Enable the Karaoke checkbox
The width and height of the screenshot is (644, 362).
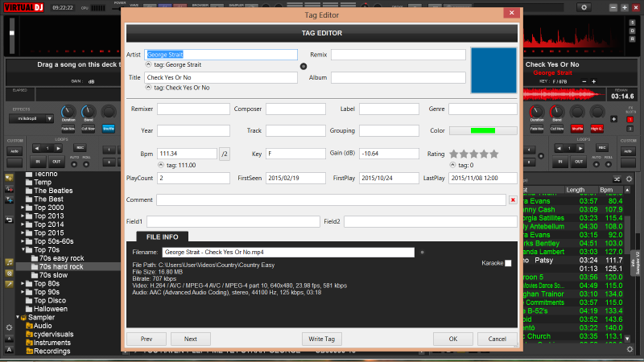click(x=508, y=263)
